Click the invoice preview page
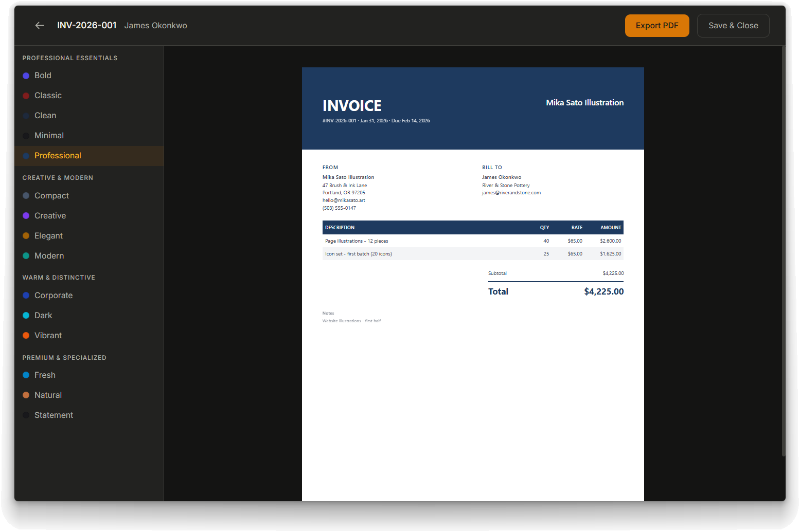Screen dimensions: 800x532 (x=472, y=386)
